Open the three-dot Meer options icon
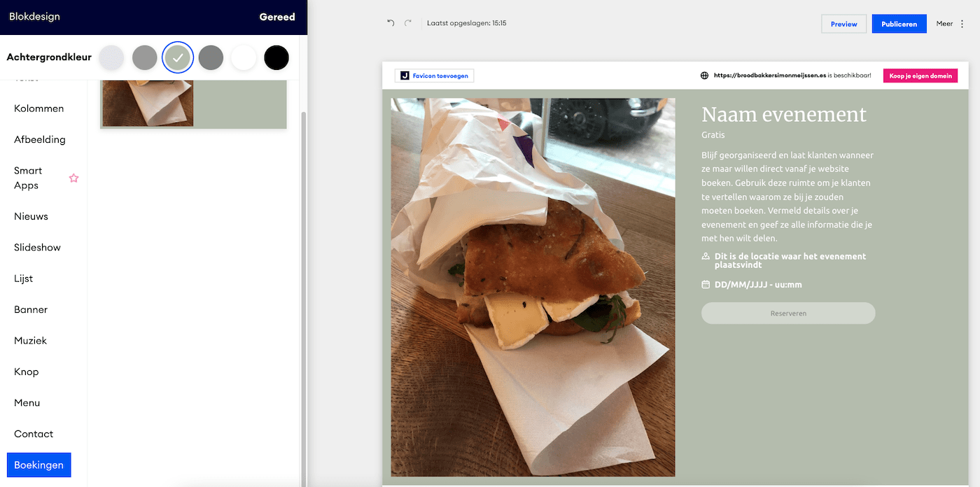This screenshot has width=980, height=487. pos(962,24)
